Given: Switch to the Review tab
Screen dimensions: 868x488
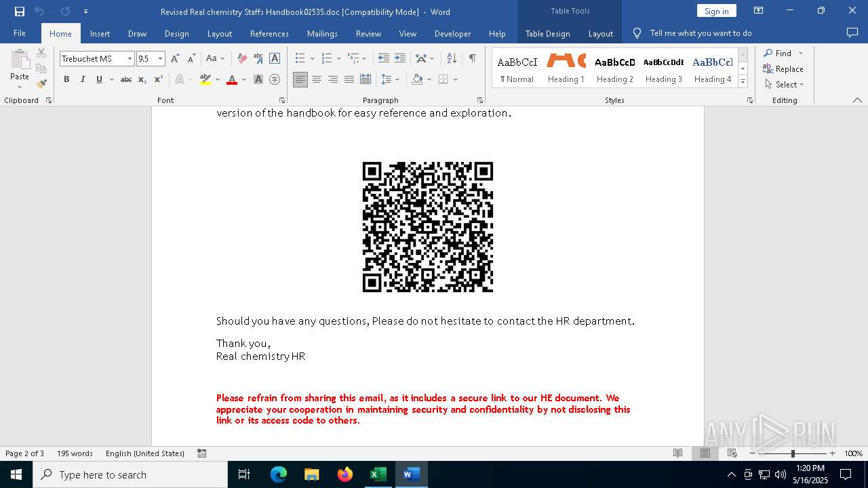Looking at the screenshot, I should [x=368, y=33].
